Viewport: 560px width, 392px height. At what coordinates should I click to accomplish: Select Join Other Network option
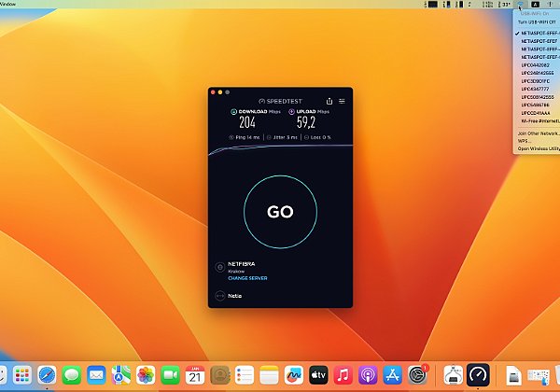[x=539, y=133]
